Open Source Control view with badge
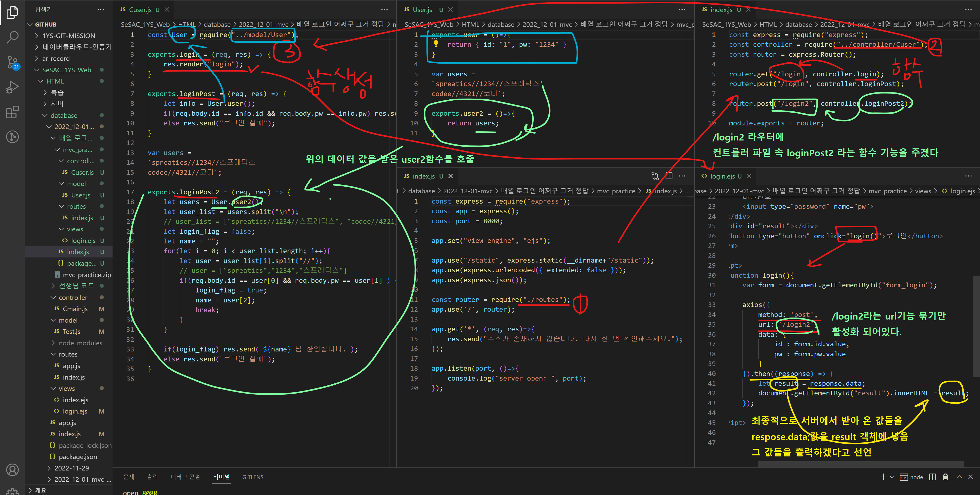This screenshot has height=495, width=980. 12,62
